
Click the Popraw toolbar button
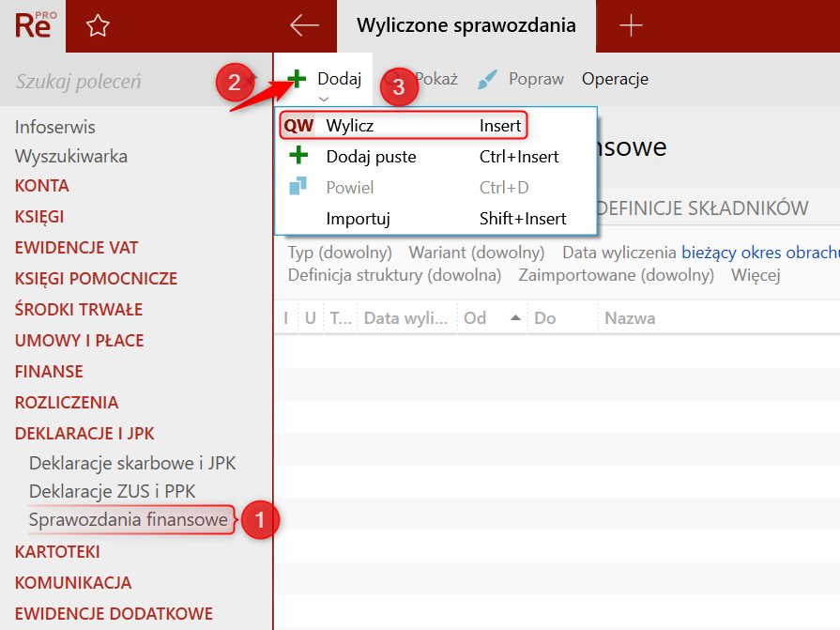tap(520, 79)
